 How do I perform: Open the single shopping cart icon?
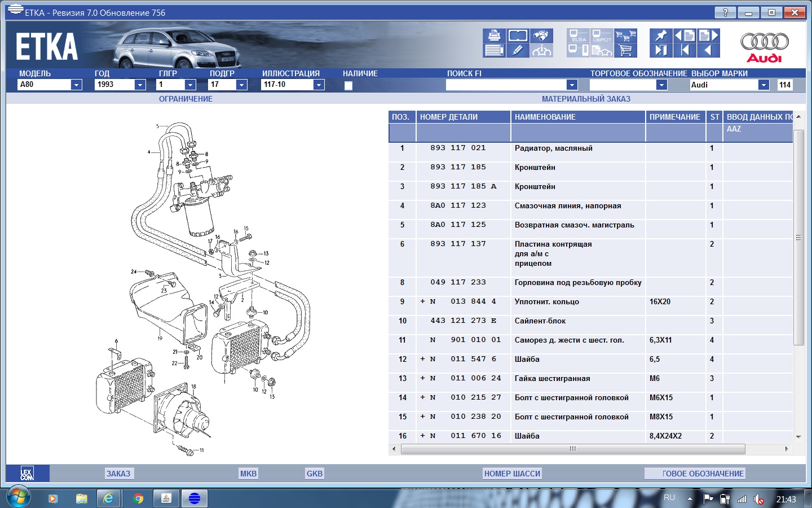pyautogui.click(x=625, y=50)
